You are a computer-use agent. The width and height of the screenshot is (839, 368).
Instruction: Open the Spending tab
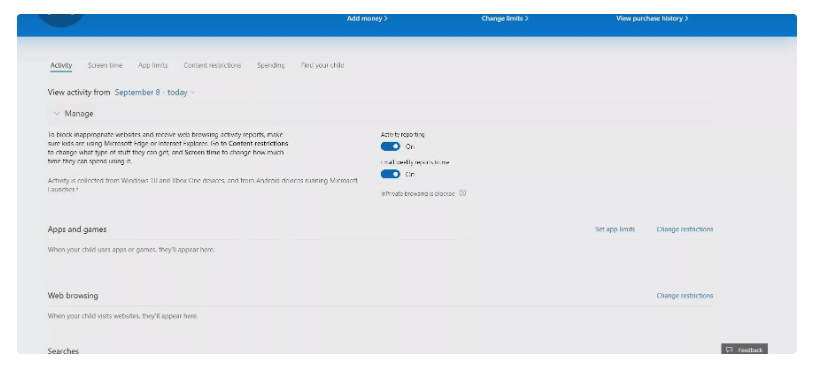(271, 65)
